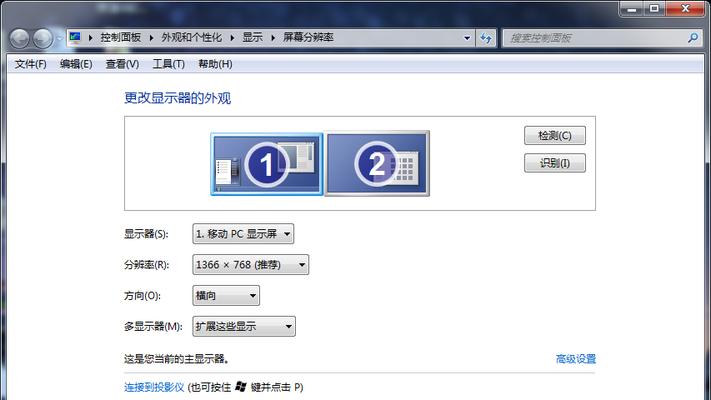Click the 检测(C) detect button
The width and height of the screenshot is (711, 400).
[555, 136]
